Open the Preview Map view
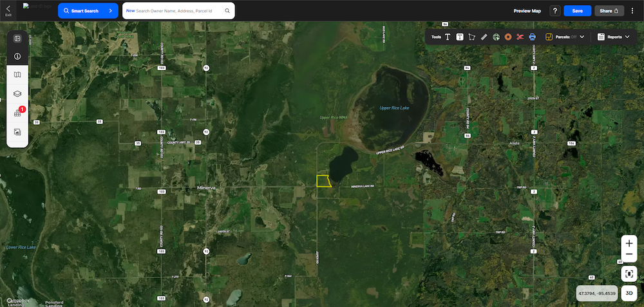 click(x=527, y=11)
